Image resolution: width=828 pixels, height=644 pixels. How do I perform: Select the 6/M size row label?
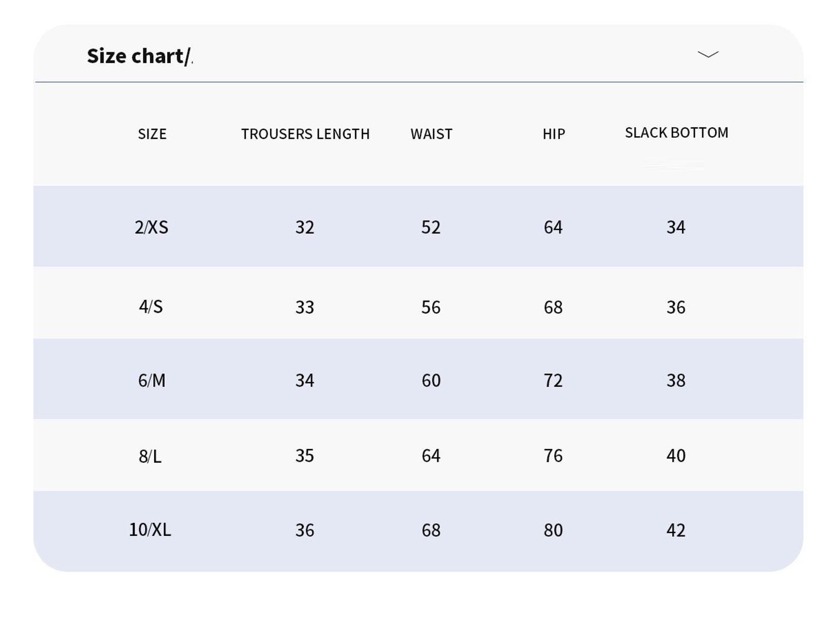152,380
